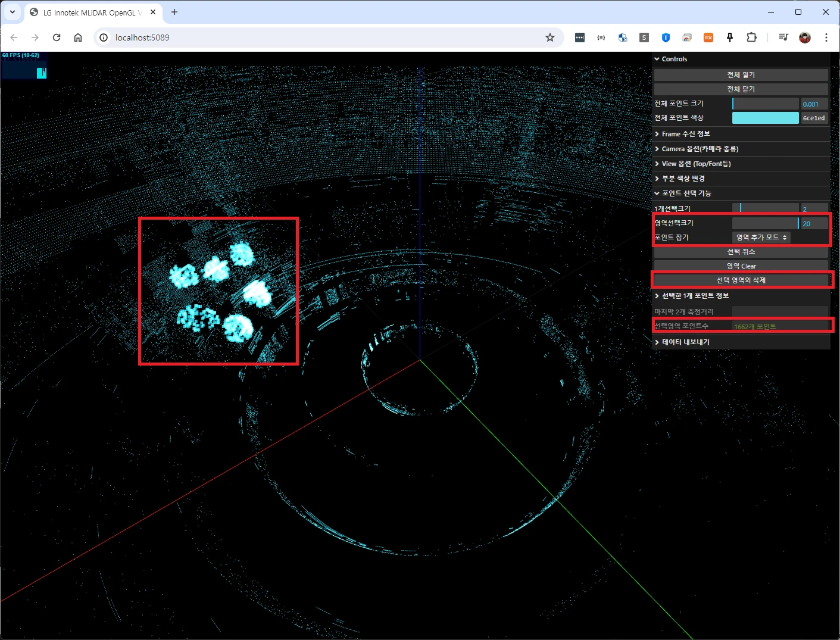Open the 포인트 잡기 mode dropdown
Image resolution: width=840 pixels, height=640 pixels.
coord(761,238)
